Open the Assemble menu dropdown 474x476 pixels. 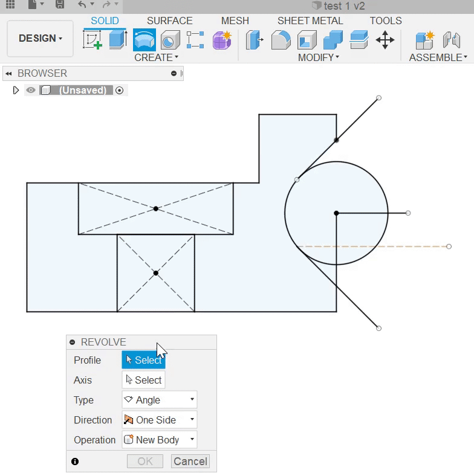tap(438, 57)
